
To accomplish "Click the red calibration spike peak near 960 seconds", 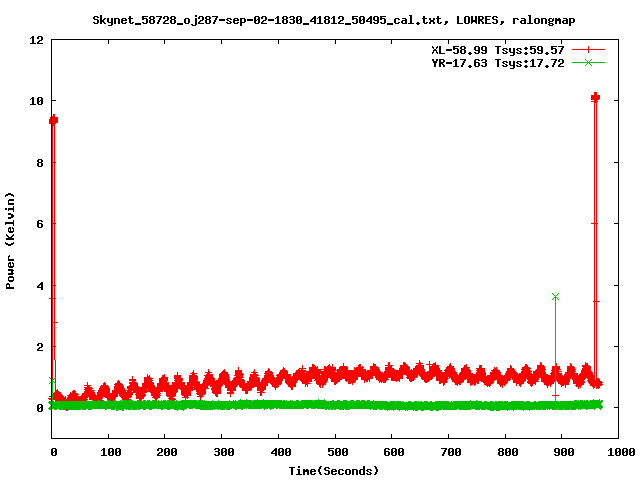I will pos(595,97).
